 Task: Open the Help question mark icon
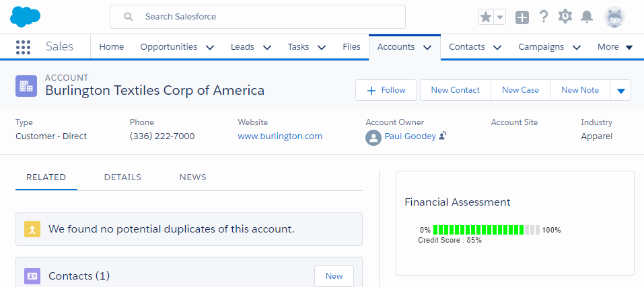point(543,17)
